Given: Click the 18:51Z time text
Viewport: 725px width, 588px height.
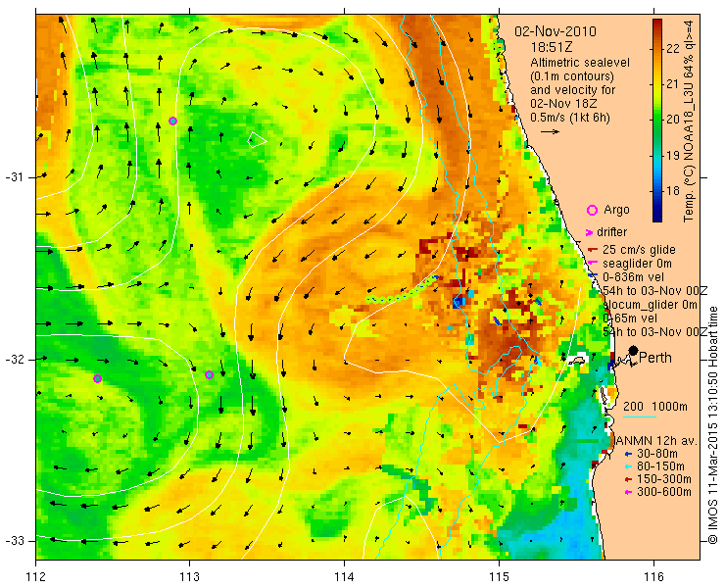Looking at the screenshot, I should tap(552, 47).
